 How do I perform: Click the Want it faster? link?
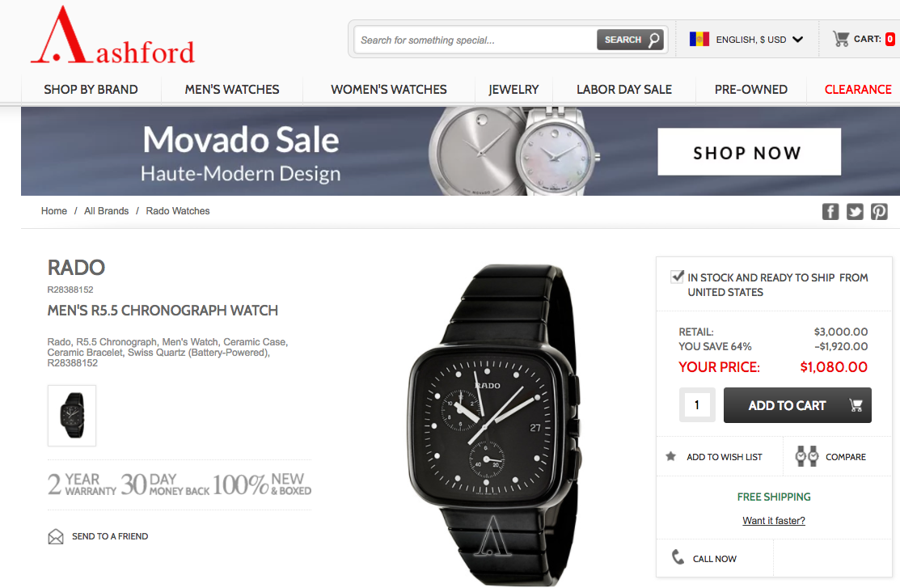(x=774, y=521)
